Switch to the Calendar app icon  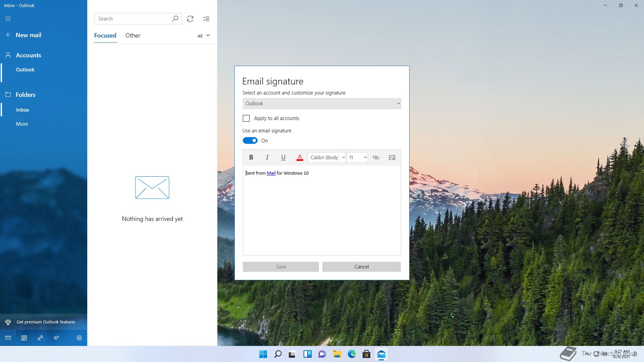pyautogui.click(x=24, y=338)
